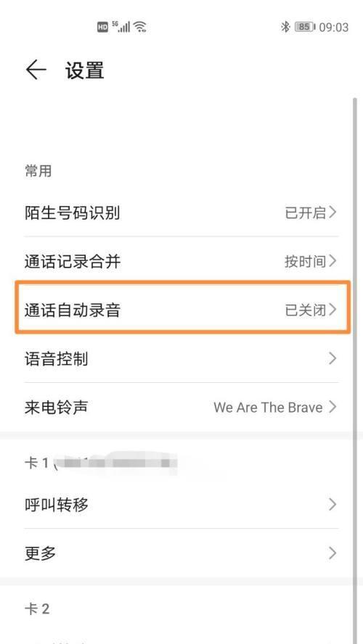The image size is (363, 644).
Task: Tap the 按时间 merge option value
Action: tap(306, 261)
